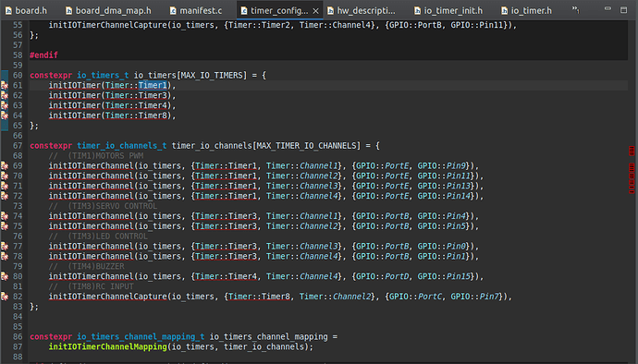Click GPIO::Pin15 on line 80
This screenshot has height=364, width=638.
(x=444, y=276)
